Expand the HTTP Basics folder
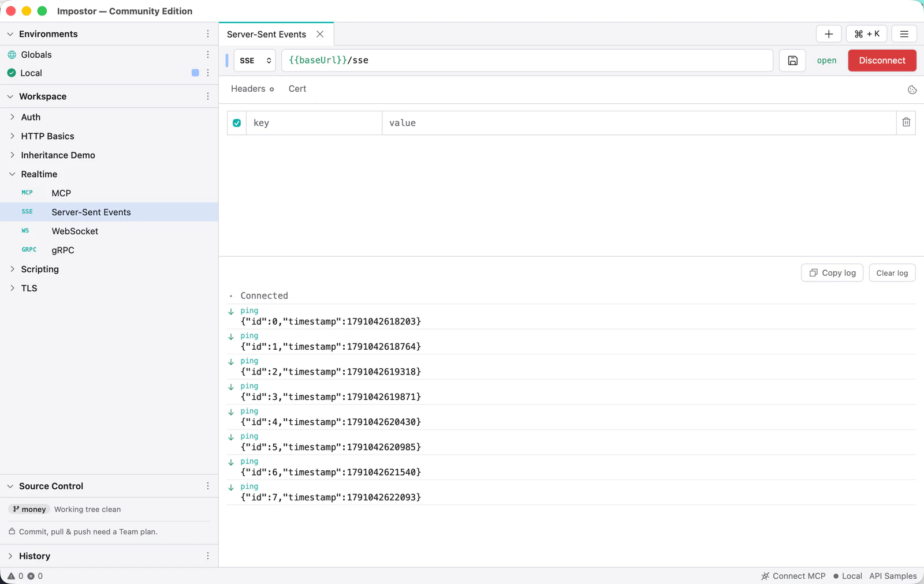The width and height of the screenshot is (924, 584). (x=12, y=136)
